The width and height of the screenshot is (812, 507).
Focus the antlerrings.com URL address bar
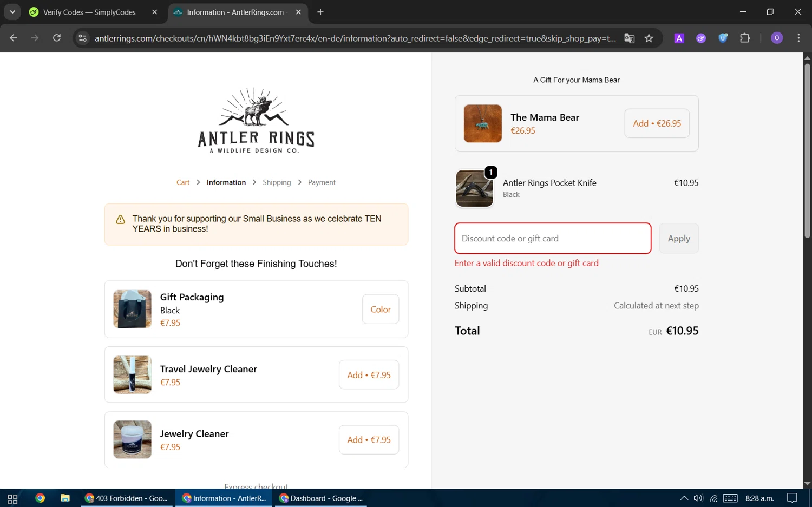point(355,38)
